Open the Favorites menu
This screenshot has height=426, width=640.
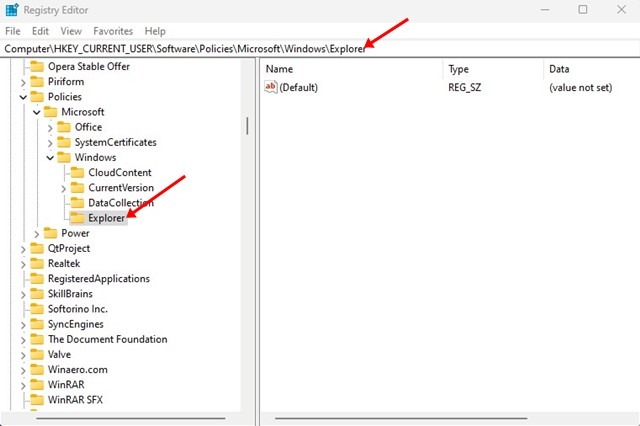113,31
